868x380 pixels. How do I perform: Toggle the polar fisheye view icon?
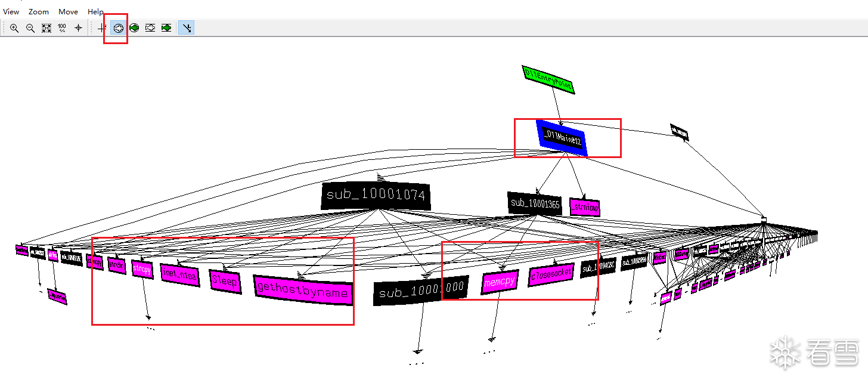(x=118, y=28)
